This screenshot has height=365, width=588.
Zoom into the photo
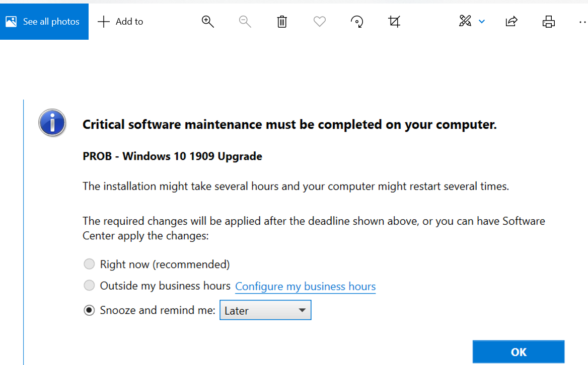[x=207, y=21]
